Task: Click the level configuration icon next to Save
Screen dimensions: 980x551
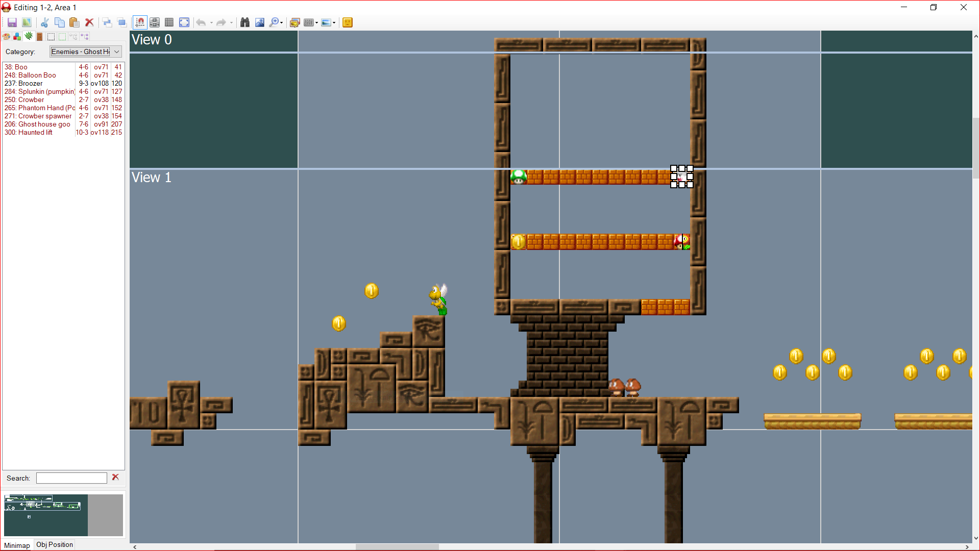Action: [27, 22]
